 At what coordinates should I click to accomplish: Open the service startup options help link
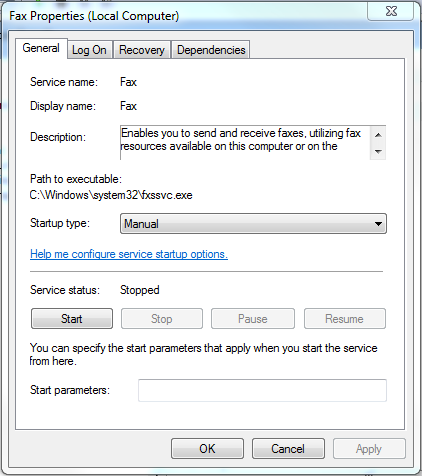tap(129, 254)
